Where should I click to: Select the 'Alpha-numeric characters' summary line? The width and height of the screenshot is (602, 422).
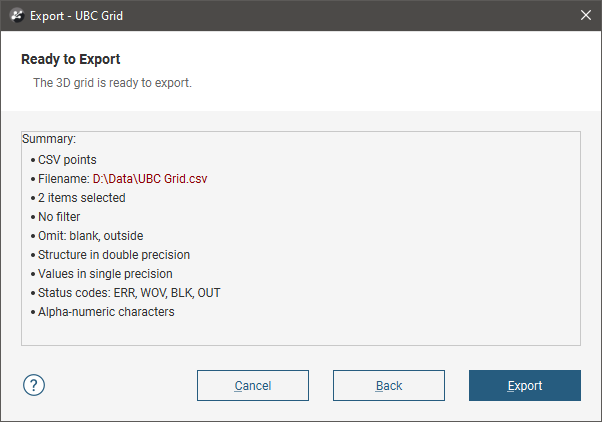(x=106, y=312)
